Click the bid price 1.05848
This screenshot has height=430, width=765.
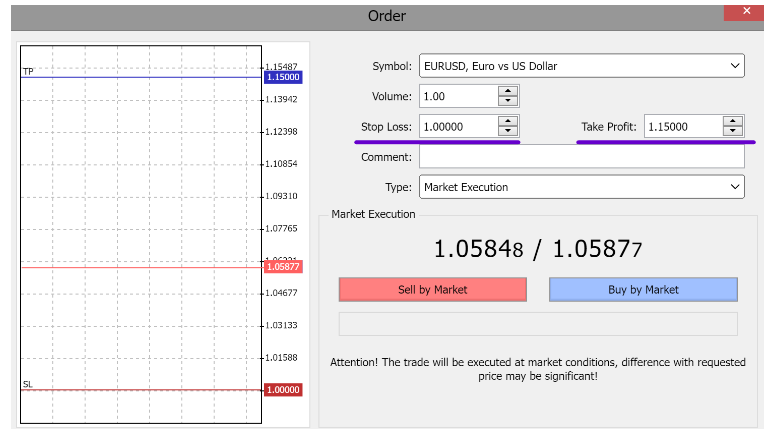478,249
